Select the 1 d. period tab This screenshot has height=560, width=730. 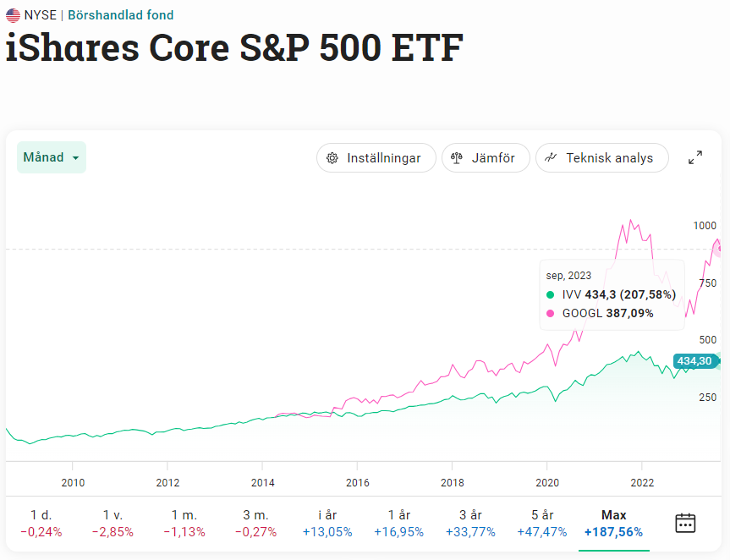40,523
